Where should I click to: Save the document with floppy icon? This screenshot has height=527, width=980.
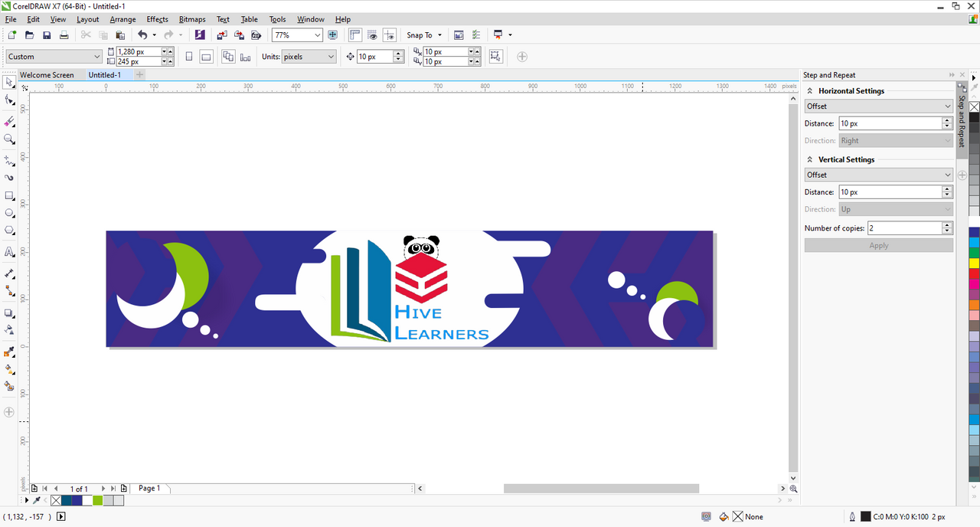coord(47,35)
